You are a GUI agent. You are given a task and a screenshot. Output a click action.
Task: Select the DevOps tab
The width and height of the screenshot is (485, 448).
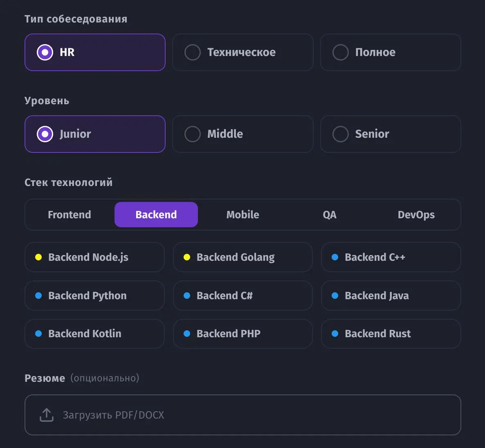416,215
